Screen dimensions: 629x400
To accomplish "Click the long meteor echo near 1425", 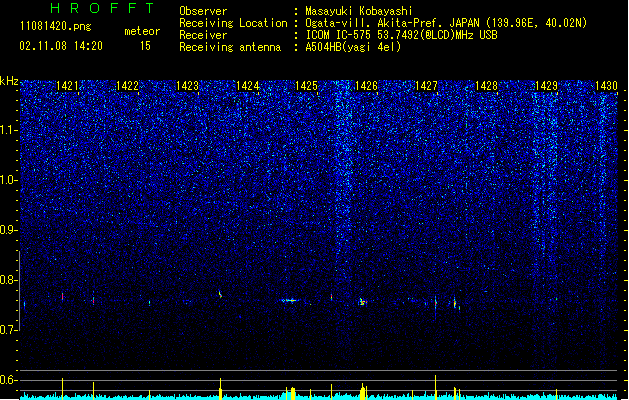I will click(x=290, y=300).
